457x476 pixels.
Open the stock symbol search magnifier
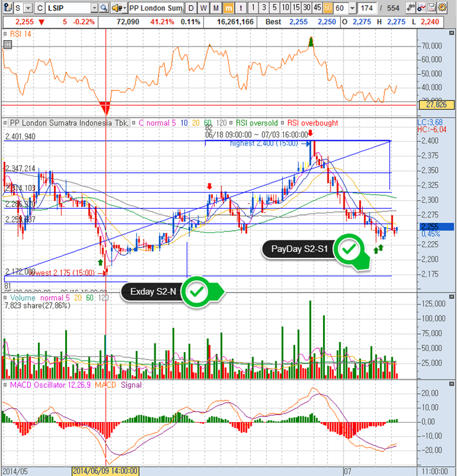(x=104, y=8)
